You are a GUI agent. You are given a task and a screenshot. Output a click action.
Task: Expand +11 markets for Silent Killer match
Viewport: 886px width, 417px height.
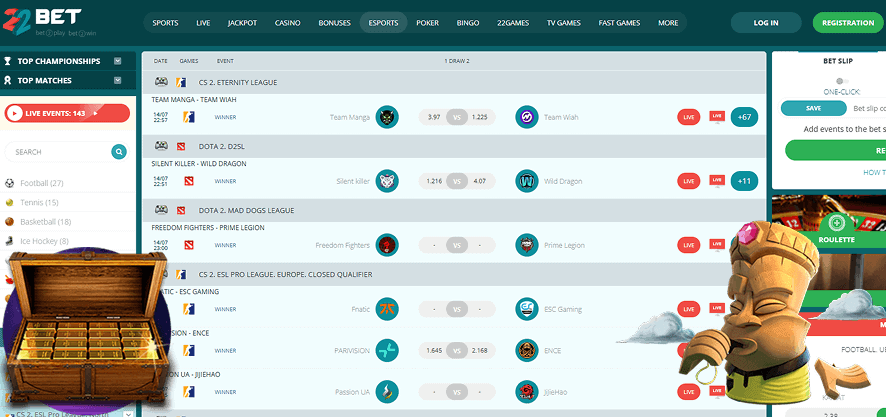[x=744, y=181]
